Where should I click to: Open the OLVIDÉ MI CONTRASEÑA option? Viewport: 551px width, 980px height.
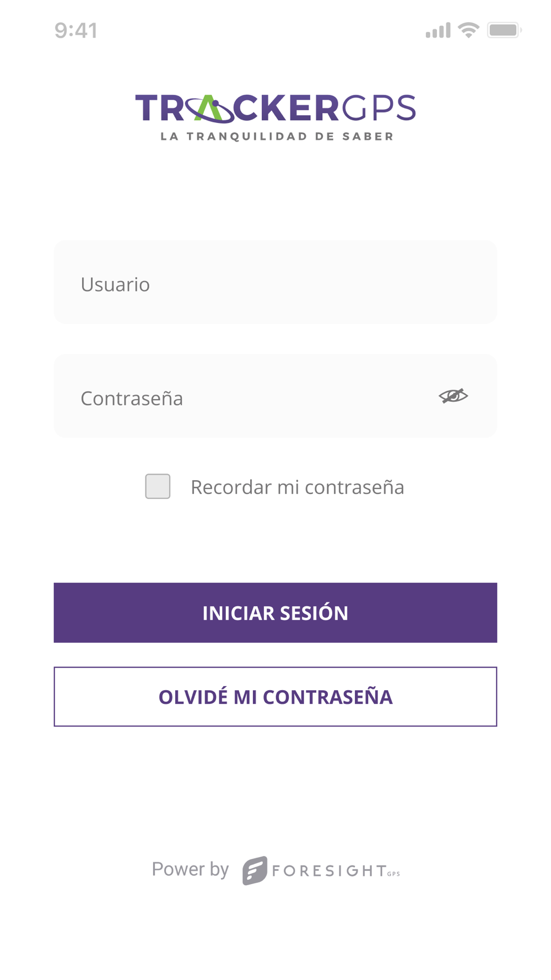pos(275,697)
